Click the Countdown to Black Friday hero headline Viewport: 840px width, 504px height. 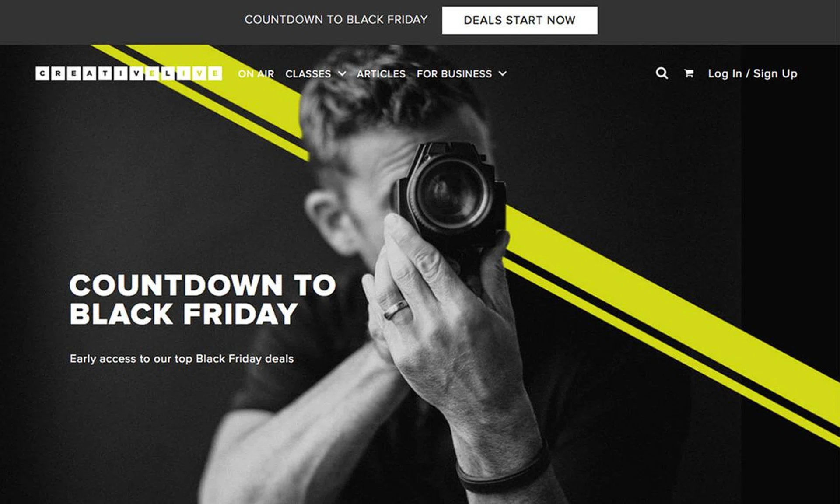203,300
